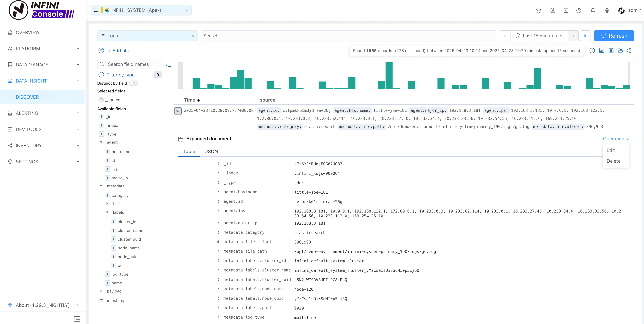Expand the payload field group
The image size is (644, 324).
pos(101,291)
